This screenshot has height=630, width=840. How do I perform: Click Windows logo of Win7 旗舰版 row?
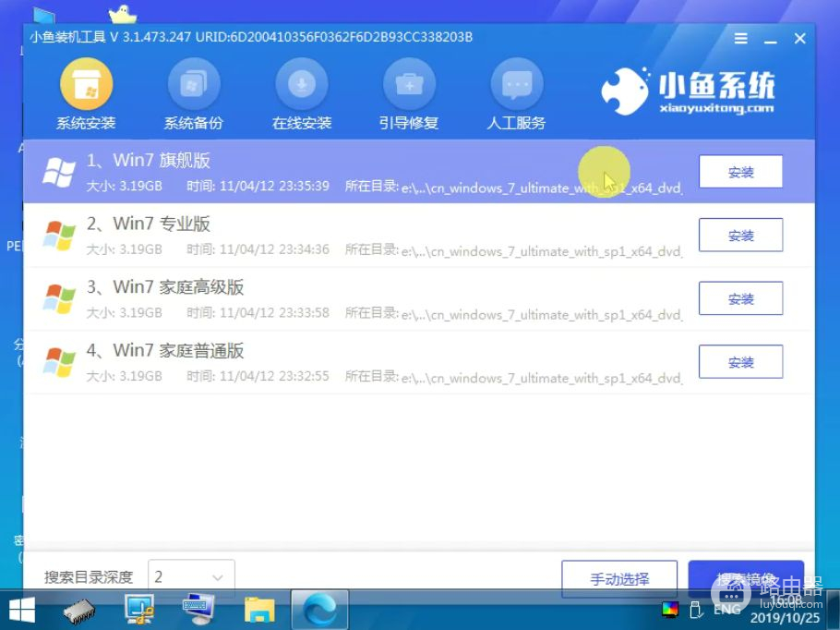[x=59, y=172]
